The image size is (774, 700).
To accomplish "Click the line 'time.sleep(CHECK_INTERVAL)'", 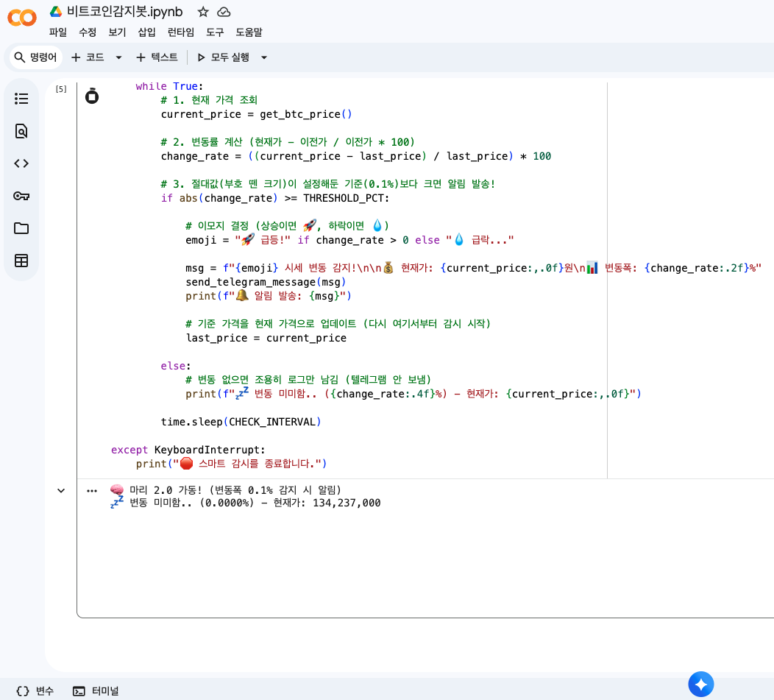I will [x=241, y=422].
